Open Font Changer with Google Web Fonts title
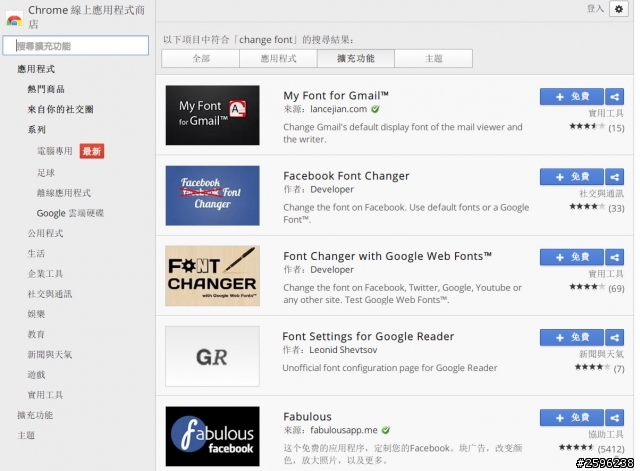Viewport: 640px width, 471px height. point(387,256)
